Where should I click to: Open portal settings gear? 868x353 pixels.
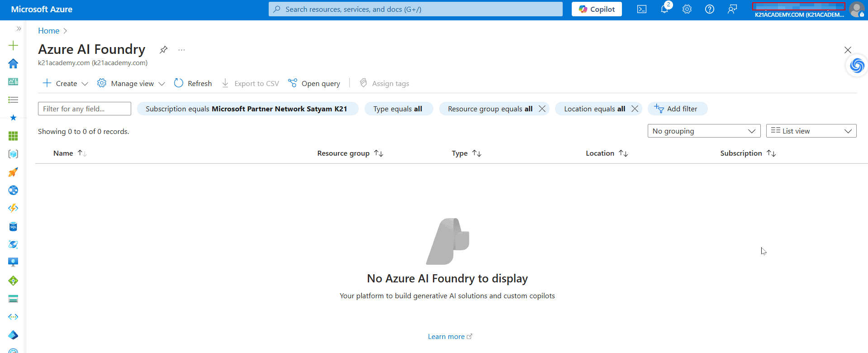coord(687,9)
